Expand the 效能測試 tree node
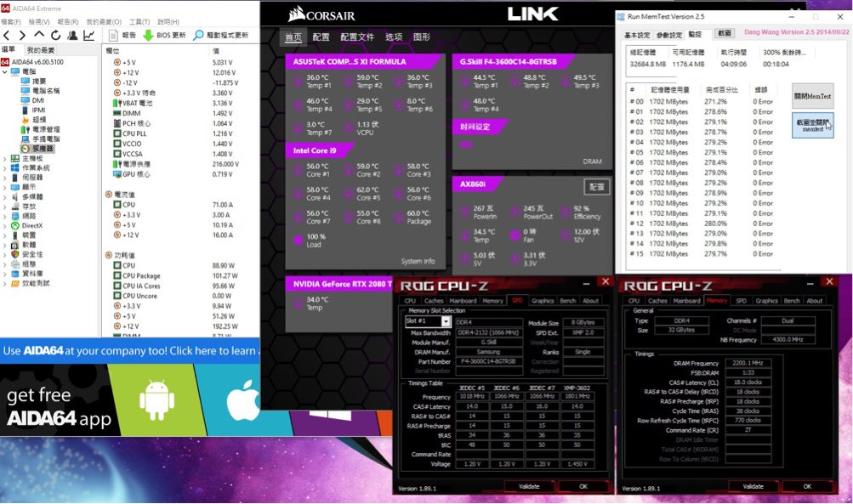This screenshot has width=853, height=504. coord(5,283)
